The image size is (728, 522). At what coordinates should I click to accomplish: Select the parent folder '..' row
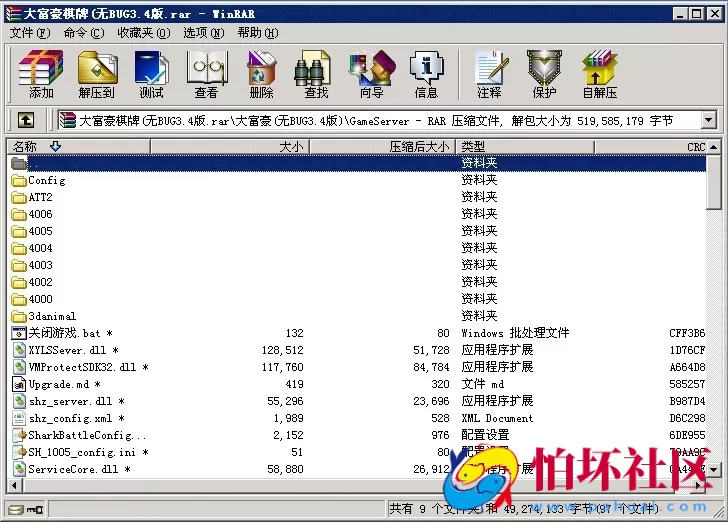coord(357,163)
